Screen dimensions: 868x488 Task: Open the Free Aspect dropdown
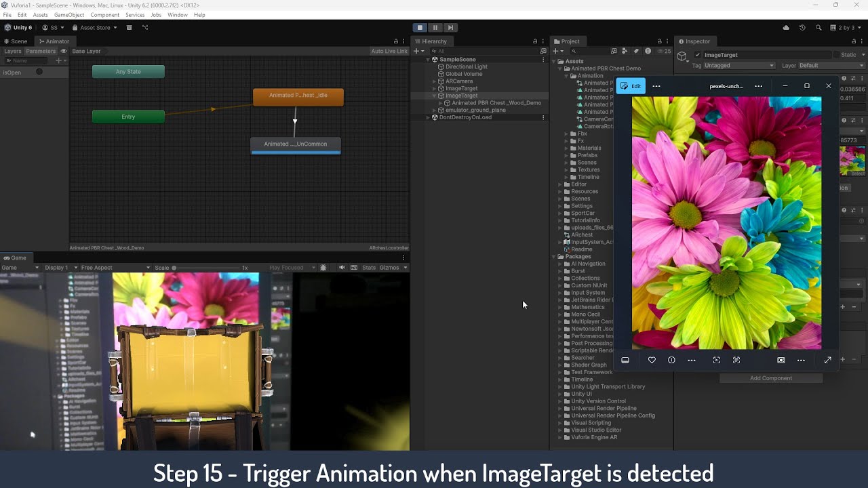pos(115,268)
